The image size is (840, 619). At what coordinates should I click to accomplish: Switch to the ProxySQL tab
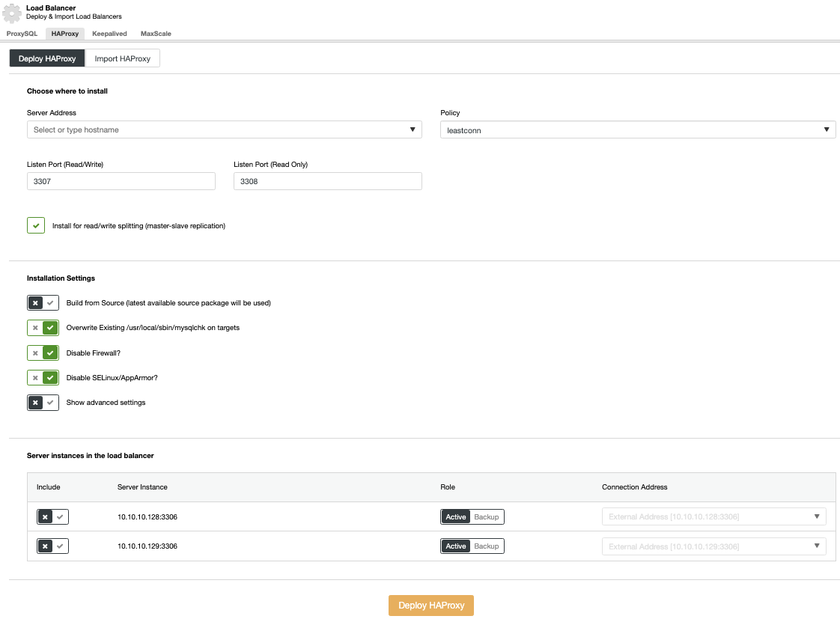coord(22,33)
